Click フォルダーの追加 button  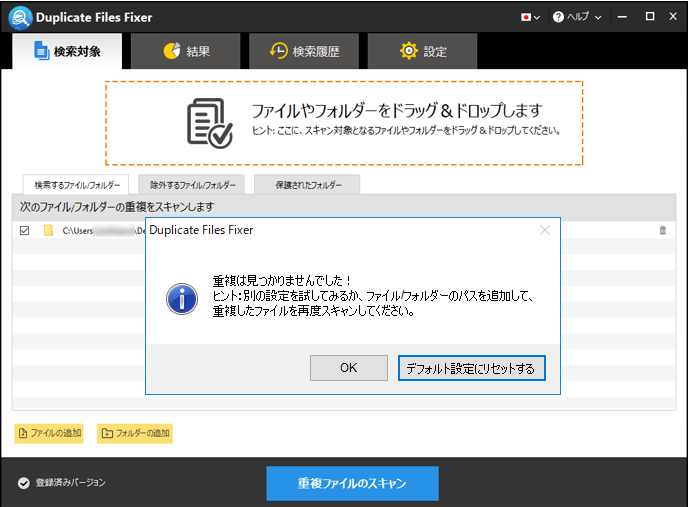[135, 433]
